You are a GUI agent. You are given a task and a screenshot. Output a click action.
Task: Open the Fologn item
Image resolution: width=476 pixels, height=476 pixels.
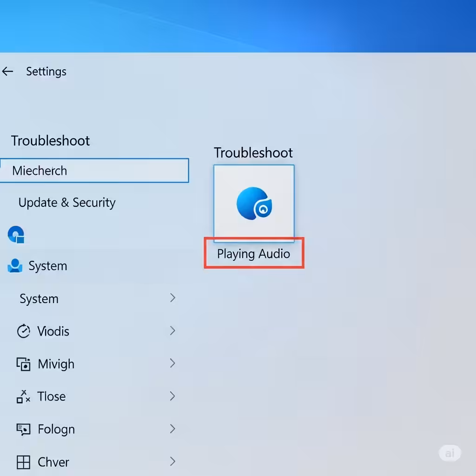[56, 430]
